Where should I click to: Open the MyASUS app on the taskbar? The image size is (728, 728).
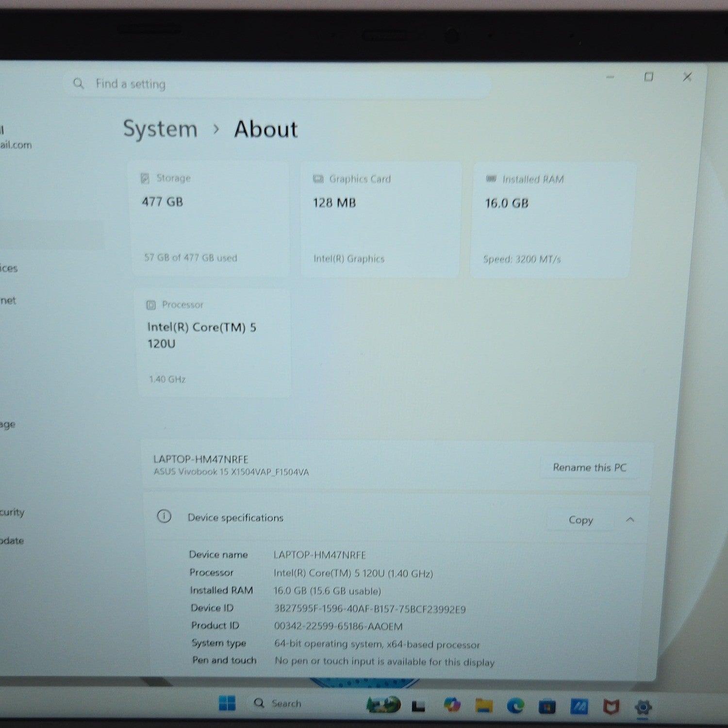click(579, 707)
